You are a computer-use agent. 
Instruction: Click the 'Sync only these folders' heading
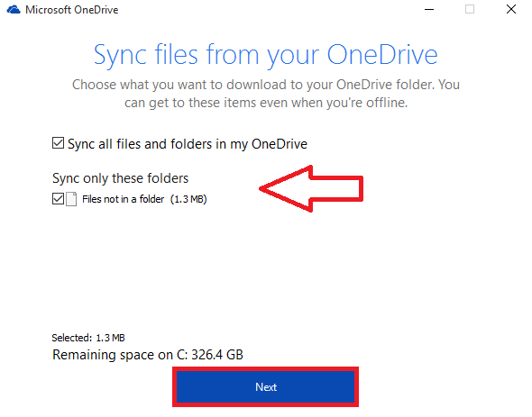click(x=121, y=178)
